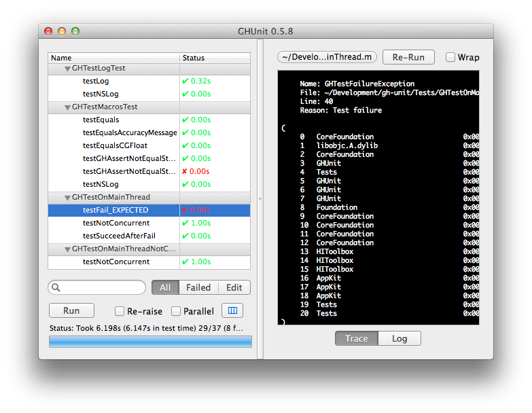Collapse the GHTestLogTest group
This screenshot has width=532, height=413.
[x=67, y=69]
